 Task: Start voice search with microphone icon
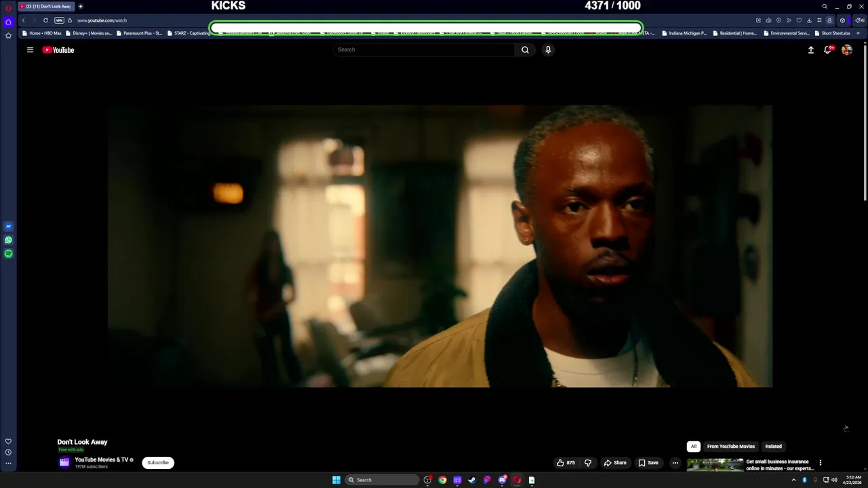tap(548, 49)
